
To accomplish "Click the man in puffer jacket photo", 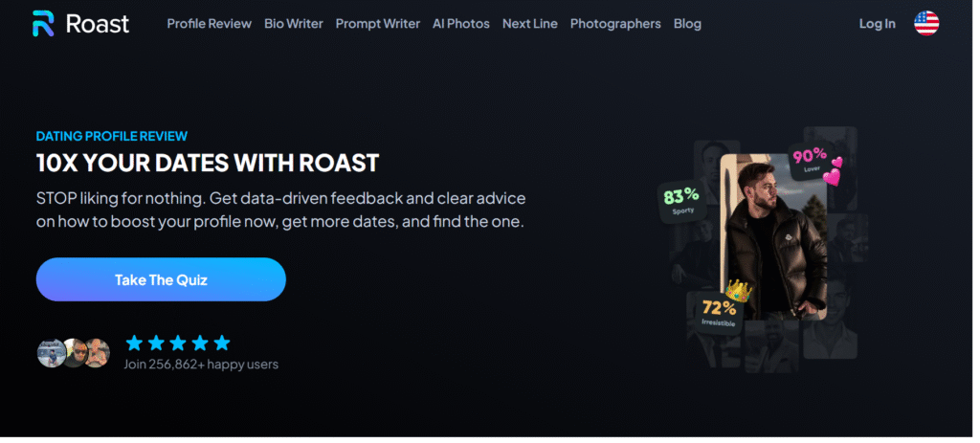I will pyautogui.click(x=773, y=237).
